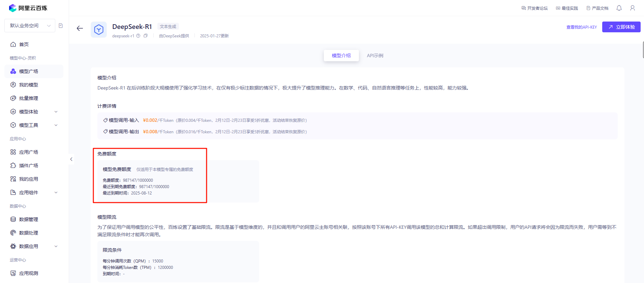Click the 模型工具 sidebar icon
The height and width of the screenshot is (283, 644).
13,125
